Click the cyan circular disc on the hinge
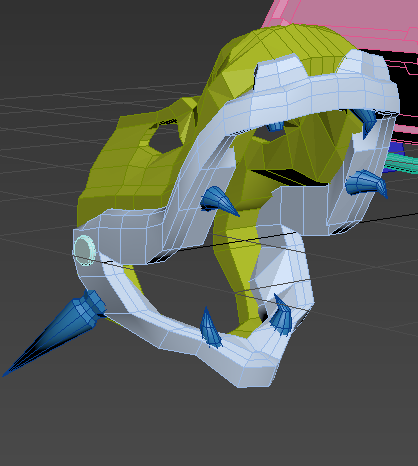This screenshot has height=466, width=418. coord(85,250)
